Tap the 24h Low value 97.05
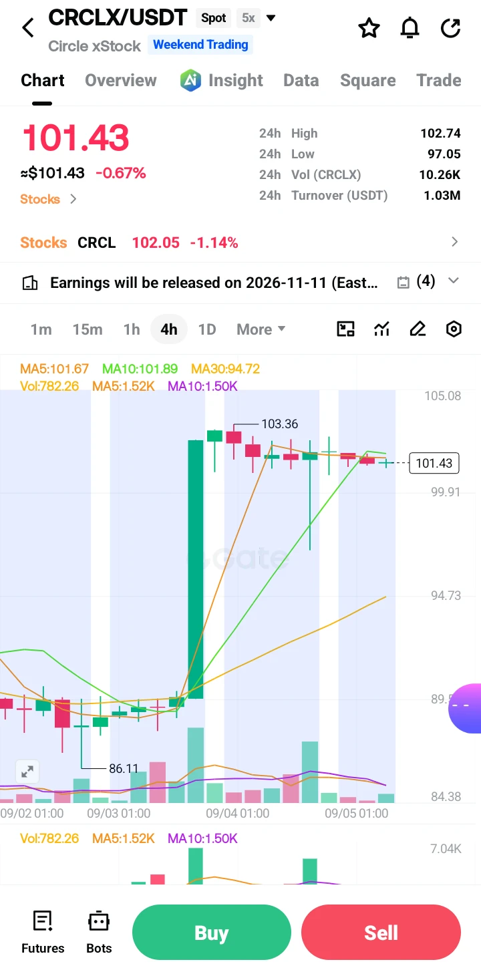481x980 pixels. (444, 154)
